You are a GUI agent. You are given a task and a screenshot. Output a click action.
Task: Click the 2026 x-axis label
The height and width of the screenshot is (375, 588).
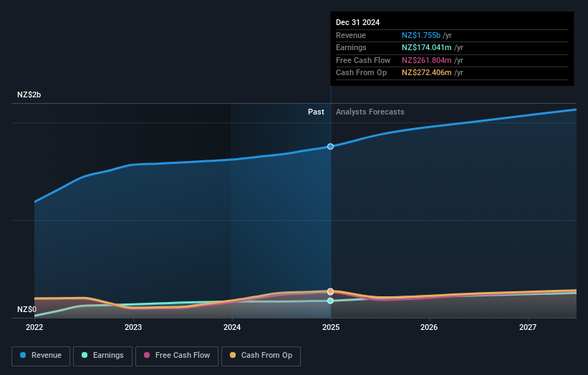click(x=429, y=328)
